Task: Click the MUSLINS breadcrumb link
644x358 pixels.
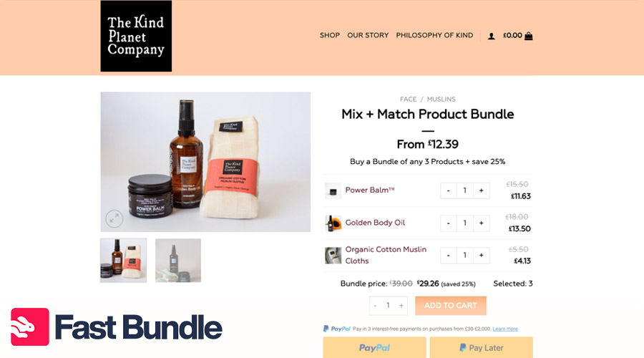Action: (x=441, y=99)
